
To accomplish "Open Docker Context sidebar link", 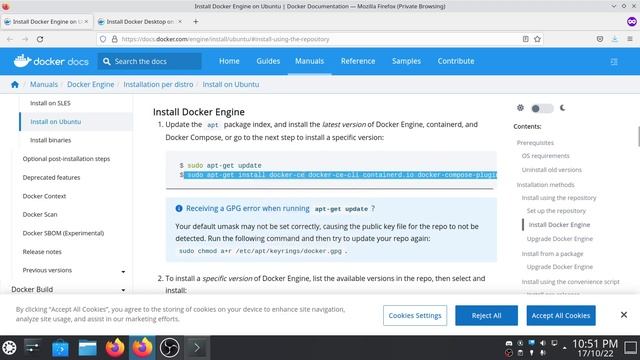I will pyautogui.click(x=44, y=196).
